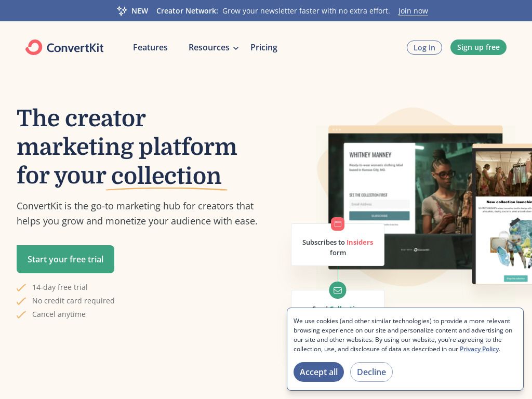Click Join now in the top banner
The width and height of the screenshot is (532, 399).
[413, 11]
